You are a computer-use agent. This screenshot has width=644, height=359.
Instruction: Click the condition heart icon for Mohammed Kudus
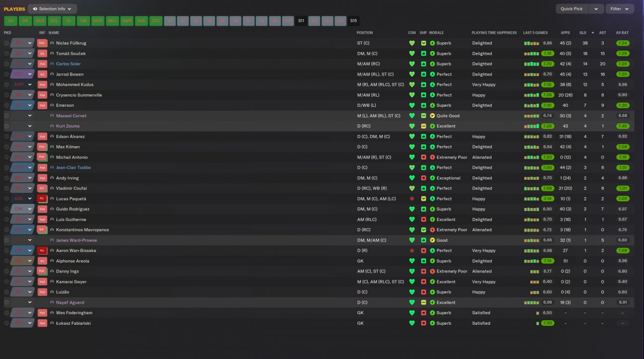click(412, 85)
